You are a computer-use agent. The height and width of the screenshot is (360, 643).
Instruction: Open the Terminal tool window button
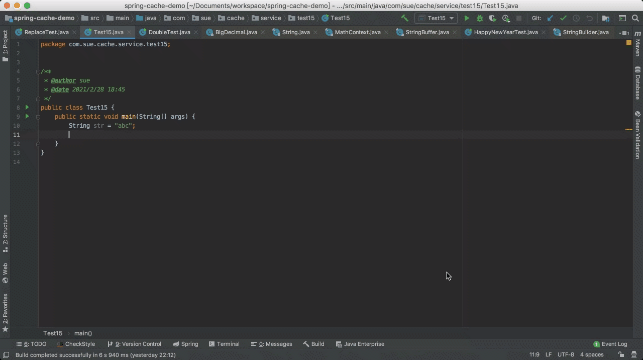[224, 344]
